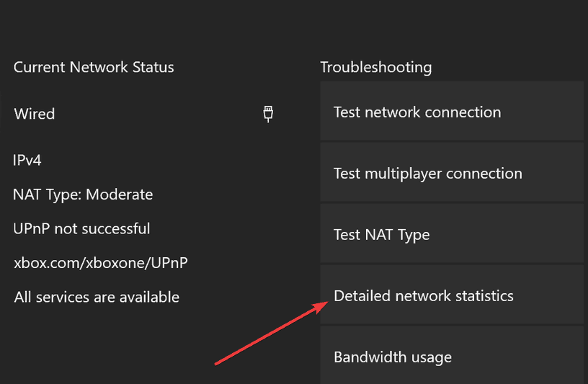Click the wired ethernet plug icon

268,113
